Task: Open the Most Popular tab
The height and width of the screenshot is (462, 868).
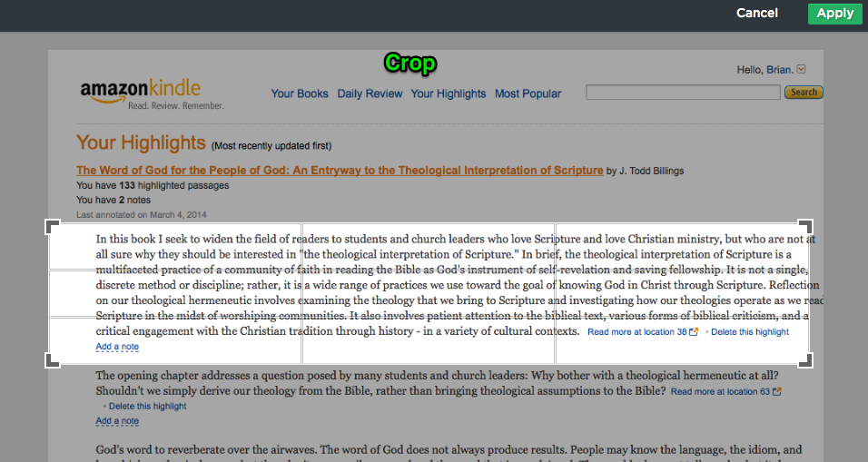Action: coord(528,93)
